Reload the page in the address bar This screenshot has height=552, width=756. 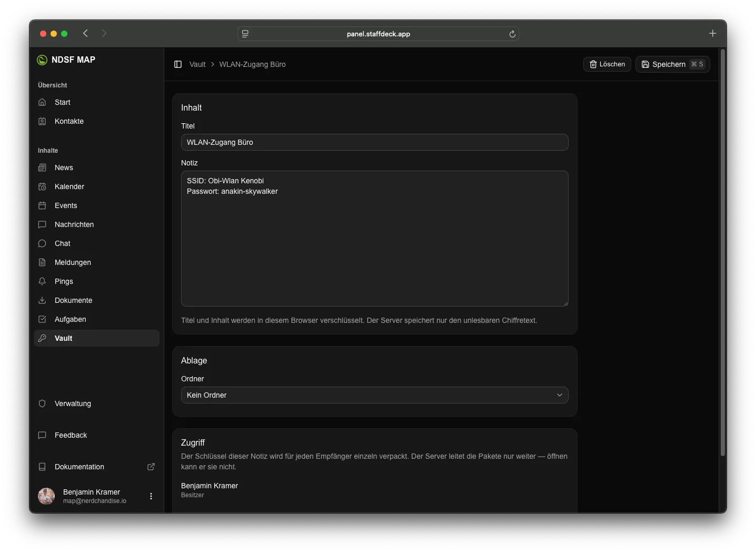click(512, 34)
